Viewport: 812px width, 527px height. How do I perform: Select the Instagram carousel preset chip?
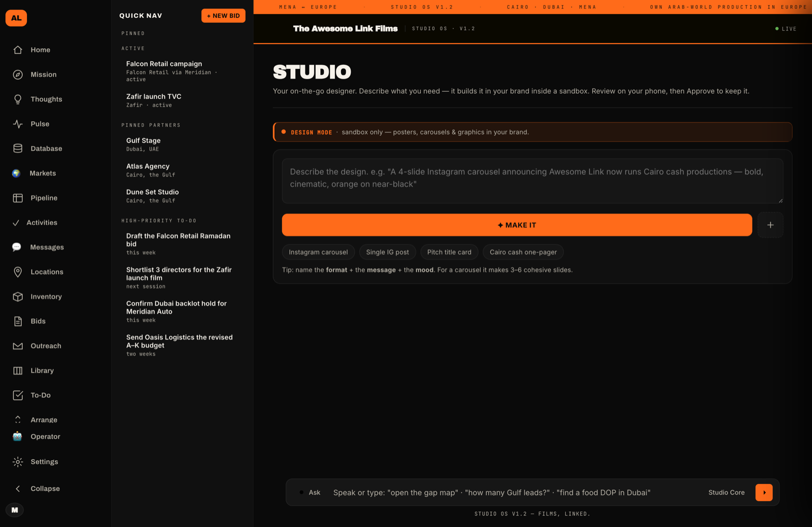point(318,252)
